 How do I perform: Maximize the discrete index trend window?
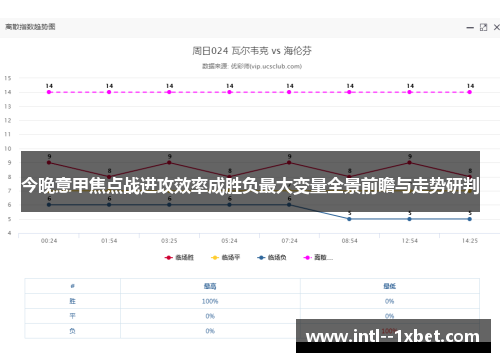pyautogui.click(x=483, y=27)
